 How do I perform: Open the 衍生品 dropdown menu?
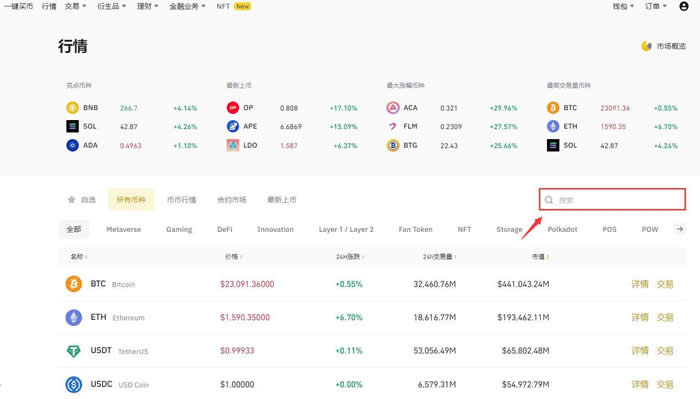tap(111, 6)
